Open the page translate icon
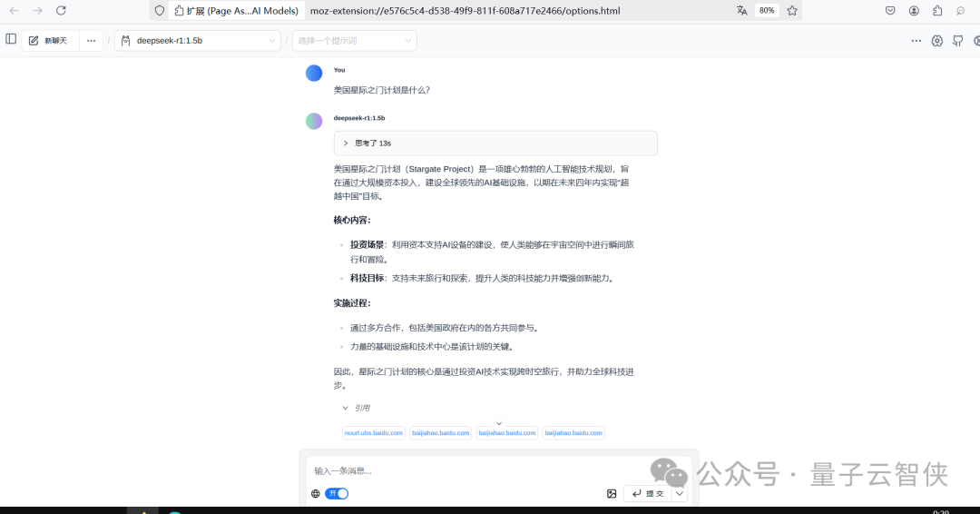 point(742,11)
